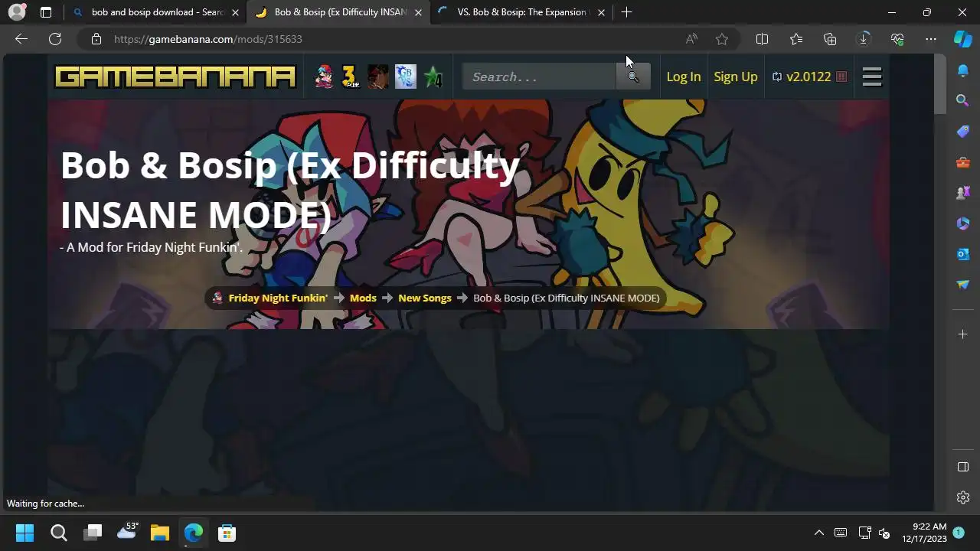
Task: Open the third game shortcut with character portrait
Action: 377,77
